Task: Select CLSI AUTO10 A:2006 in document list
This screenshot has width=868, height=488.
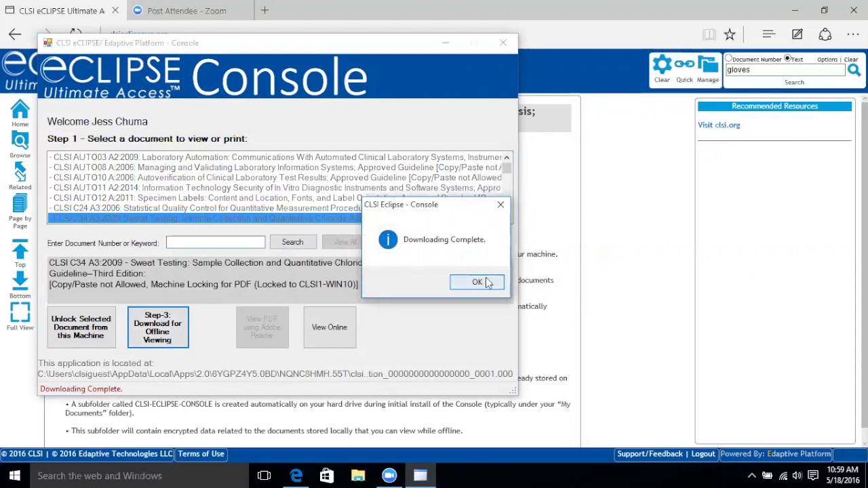Action: [x=275, y=178]
